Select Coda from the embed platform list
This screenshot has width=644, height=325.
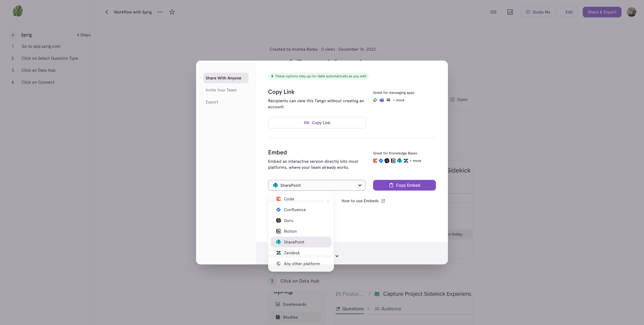pos(301,199)
